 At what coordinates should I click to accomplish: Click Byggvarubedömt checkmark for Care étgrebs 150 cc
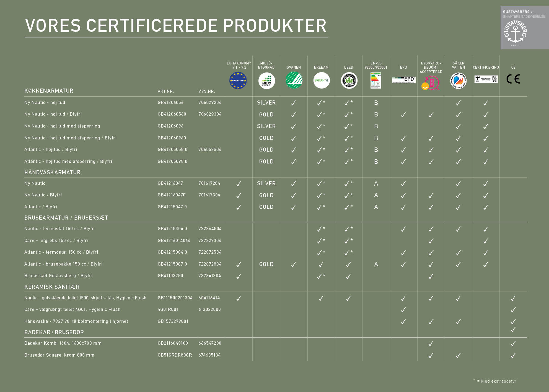(431, 241)
